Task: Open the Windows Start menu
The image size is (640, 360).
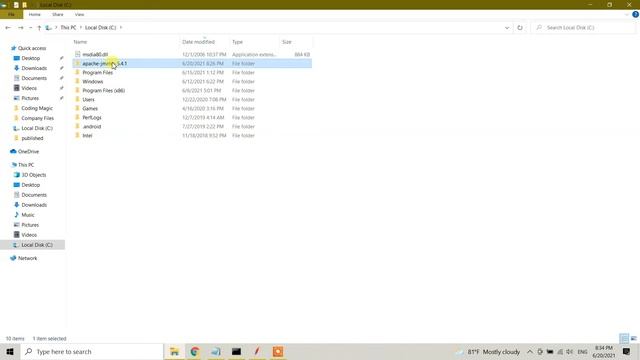Action: coord(10,351)
